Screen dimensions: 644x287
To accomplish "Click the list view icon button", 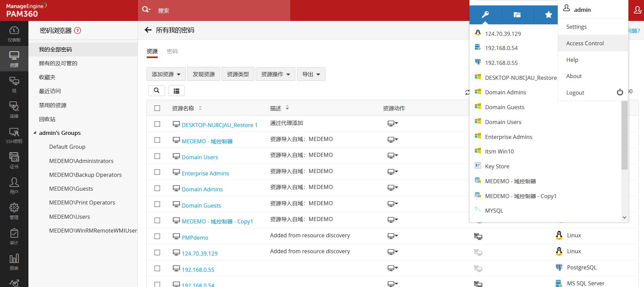I will [x=176, y=91].
